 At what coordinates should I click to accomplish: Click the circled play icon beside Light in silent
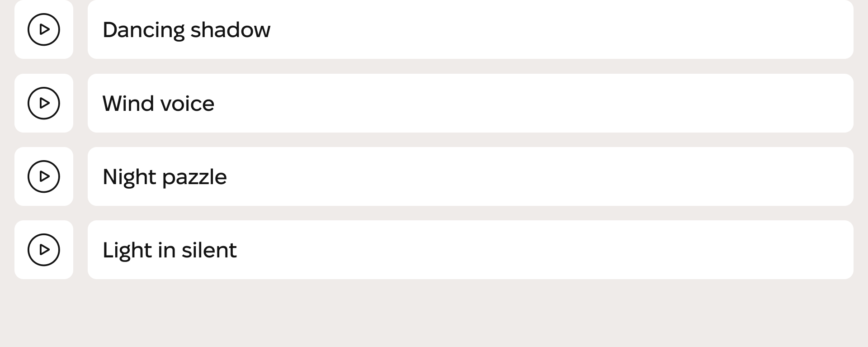point(44,250)
